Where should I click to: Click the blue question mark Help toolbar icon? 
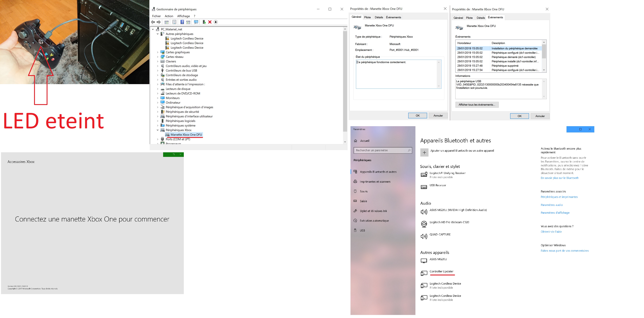pos(182,22)
